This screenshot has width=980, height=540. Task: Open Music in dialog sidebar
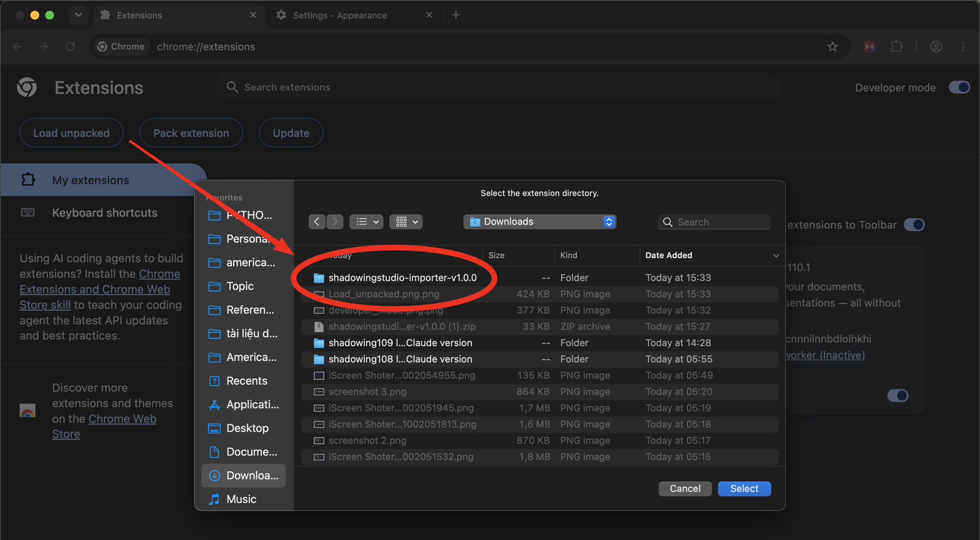(244, 499)
